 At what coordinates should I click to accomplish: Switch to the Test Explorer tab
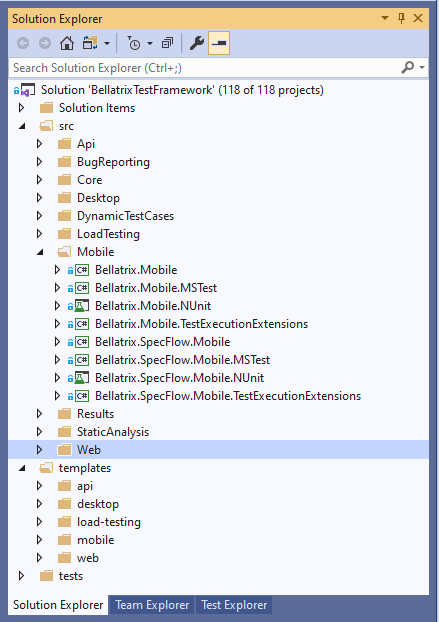pos(234,605)
